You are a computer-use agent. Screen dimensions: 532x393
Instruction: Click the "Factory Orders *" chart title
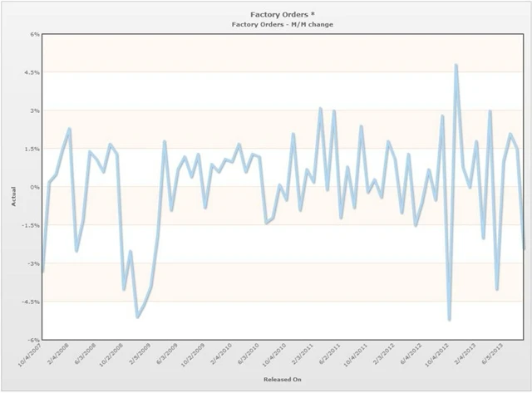tap(283, 15)
